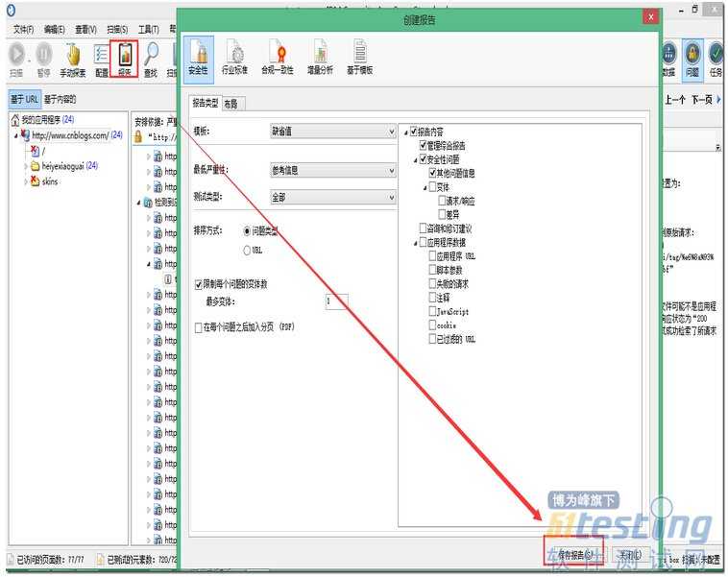This screenshot has height=577, width=728.
Task: Go to 上一个 (previous) issue
Action: point(675,99)
